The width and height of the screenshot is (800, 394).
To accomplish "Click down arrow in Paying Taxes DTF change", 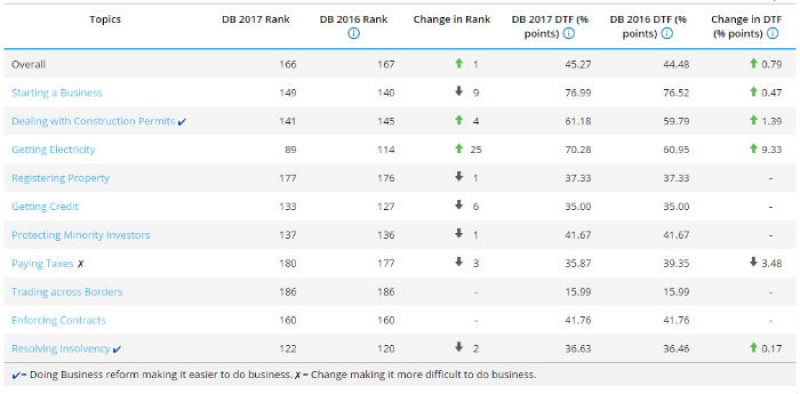I will 753,262.
